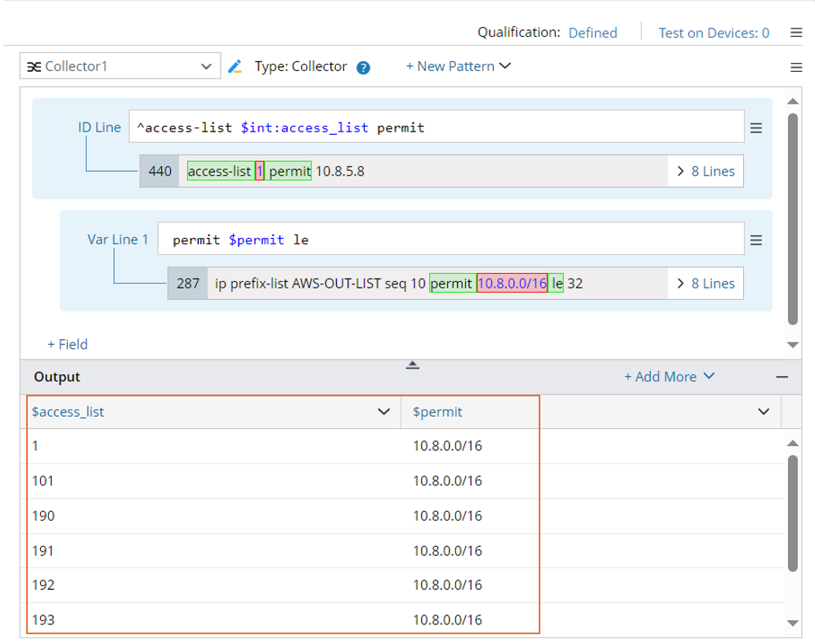Click Test on Devices: 0 link
Image resolution: width=815 pixels, height=644 pixels.
pyautogui.click(x=714, y=33)
